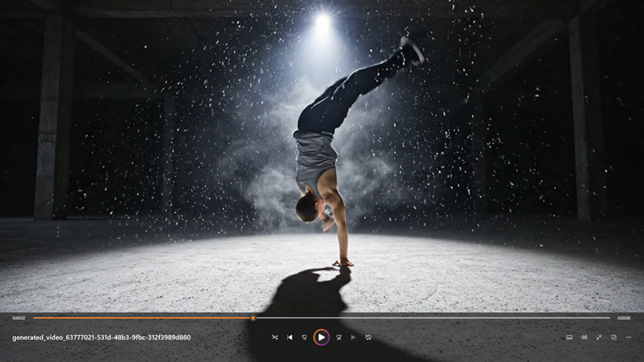
Task: Click the seek bar position handle
Action: pyautogui.click(x=253, y=318)
